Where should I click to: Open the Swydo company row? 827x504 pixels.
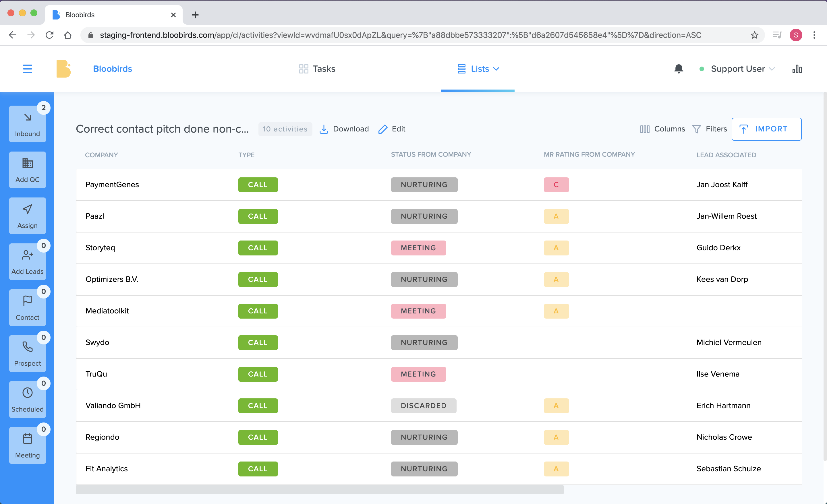point(439,342)
